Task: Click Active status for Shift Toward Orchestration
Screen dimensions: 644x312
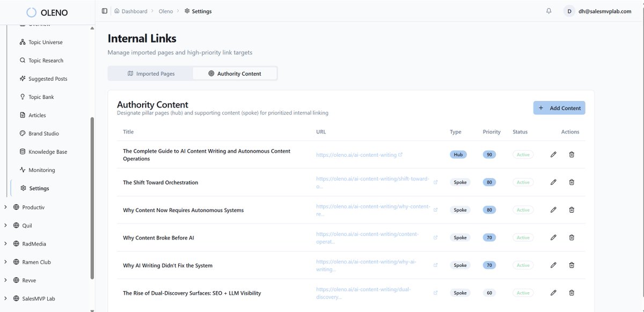Action: pyautogui.click(x=523, y=183)
